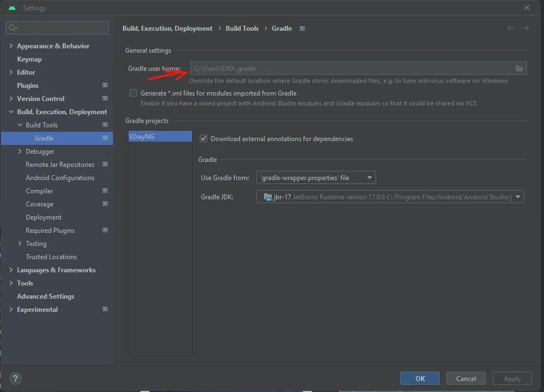Click the Gradle breadcrumb label
The height and width of the screenshot is (392, 544).
point(282,29)
